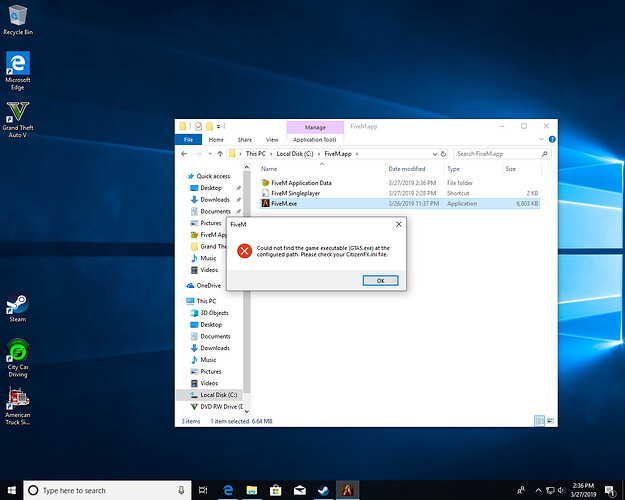Select the FiveM Application Data folder
This screenshot has width=625, height=500.
300,183
